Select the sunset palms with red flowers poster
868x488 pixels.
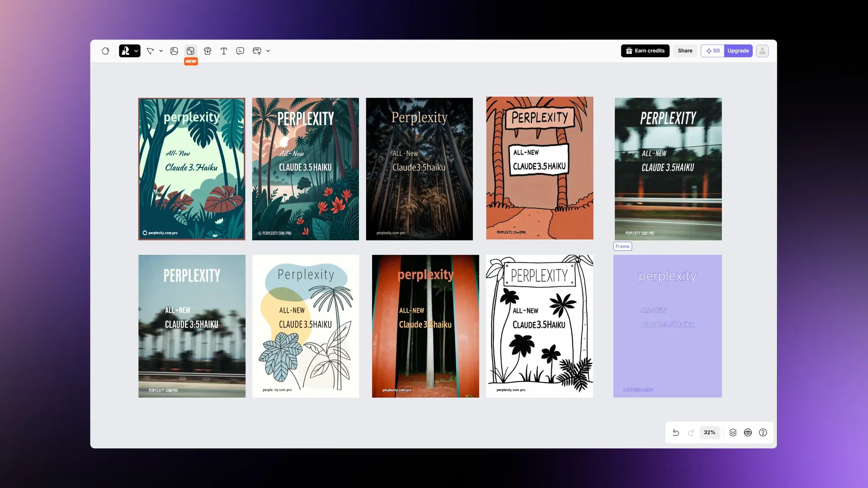306,169
